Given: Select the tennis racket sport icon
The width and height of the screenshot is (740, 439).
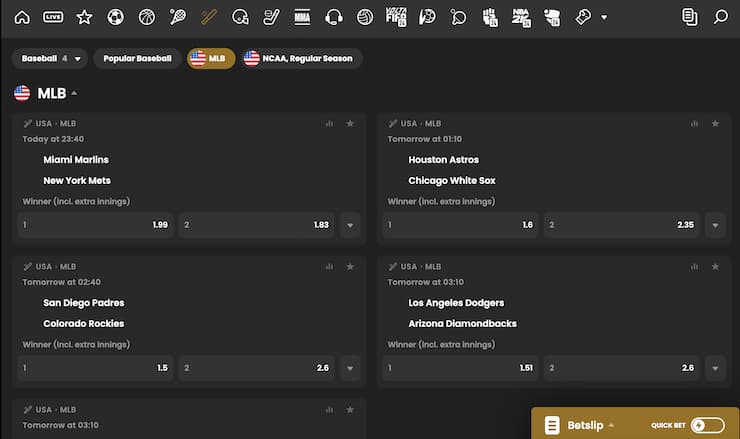Looking at the screenshot, I should tap(177, 17).
